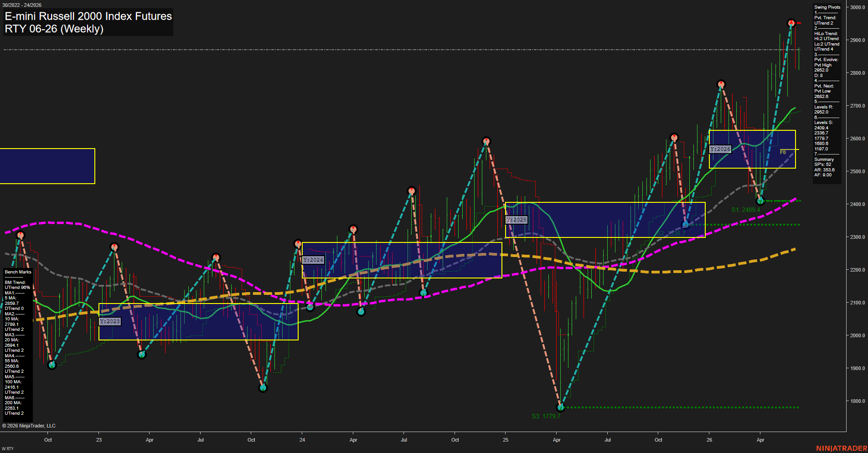Click the 2416.1 moving average value
This screenshot has height=453, width=868.
pos(12,387)
